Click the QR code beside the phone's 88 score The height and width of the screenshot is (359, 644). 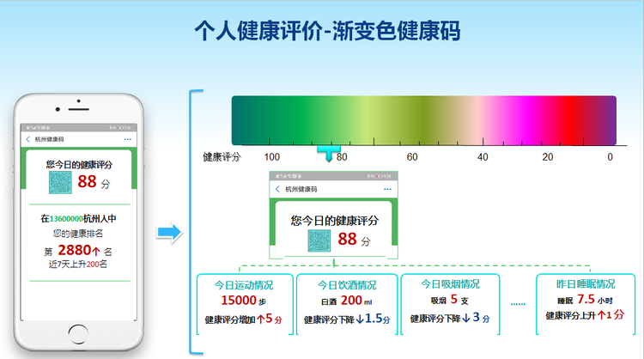[x=60, y=182]
